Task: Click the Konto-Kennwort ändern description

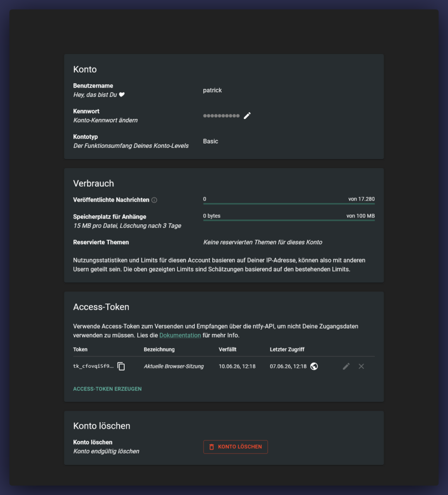Action: 105,120
